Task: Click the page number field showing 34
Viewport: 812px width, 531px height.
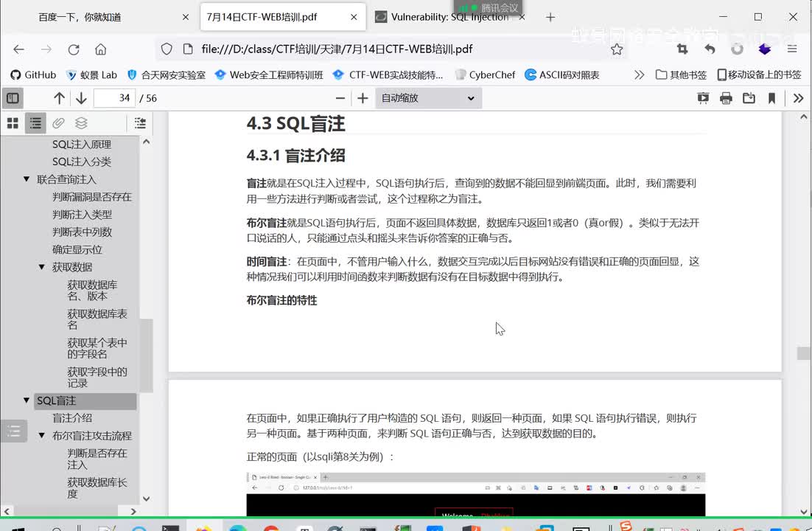Action: tap(114, 98)
